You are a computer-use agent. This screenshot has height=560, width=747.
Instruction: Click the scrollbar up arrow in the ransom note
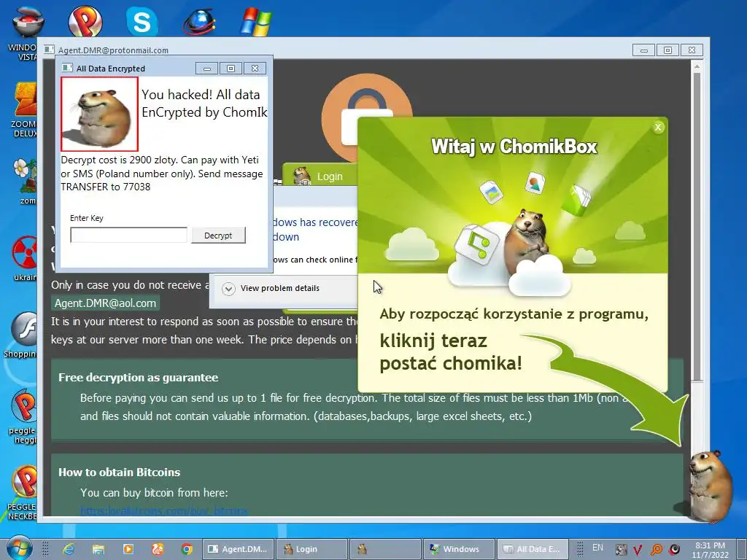[x=697, y=66]
